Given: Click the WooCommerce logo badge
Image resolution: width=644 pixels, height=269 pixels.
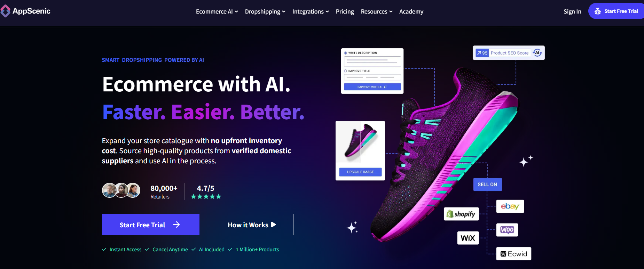Looking at the screenshot, I should pos(507,230).
